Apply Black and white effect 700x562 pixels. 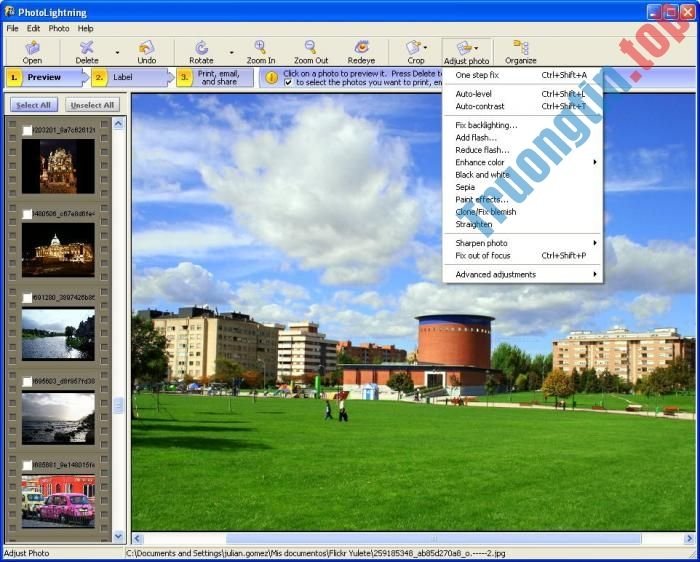click(x=523, y=175)
